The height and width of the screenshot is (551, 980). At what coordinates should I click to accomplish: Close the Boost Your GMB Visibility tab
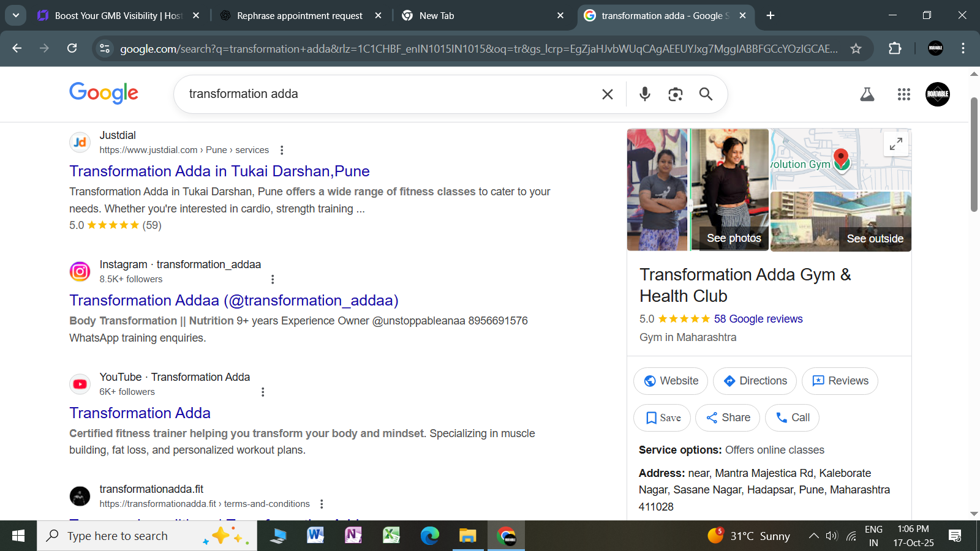click(x=196, y=16)
